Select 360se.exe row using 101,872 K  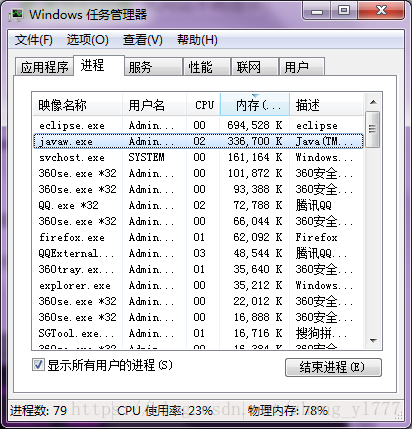(x=198, y=173)
